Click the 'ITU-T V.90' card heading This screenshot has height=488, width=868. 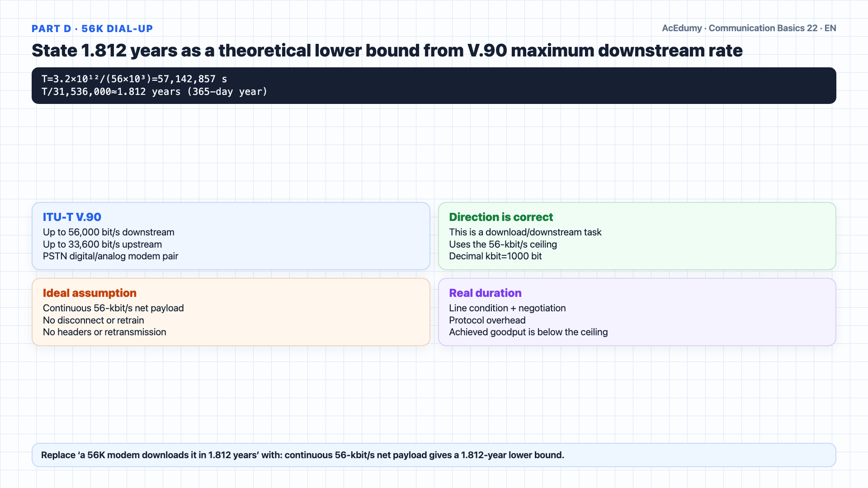pos(72,217)
